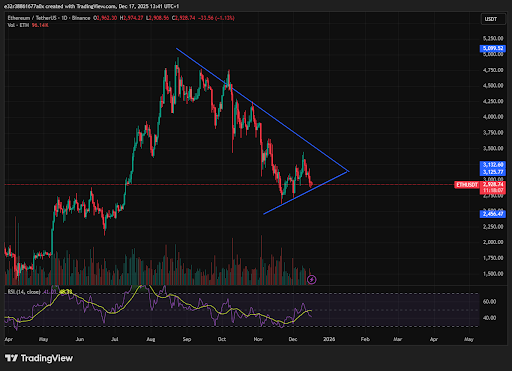This screenshot has height=371, width=512.
Task: Click the low price value 2,908.56
Action: [x=159, y=18]
